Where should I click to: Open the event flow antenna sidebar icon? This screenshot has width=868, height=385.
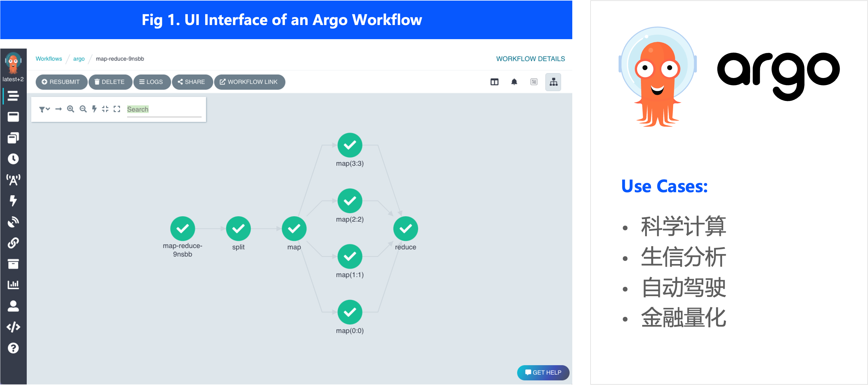(13, 180)
